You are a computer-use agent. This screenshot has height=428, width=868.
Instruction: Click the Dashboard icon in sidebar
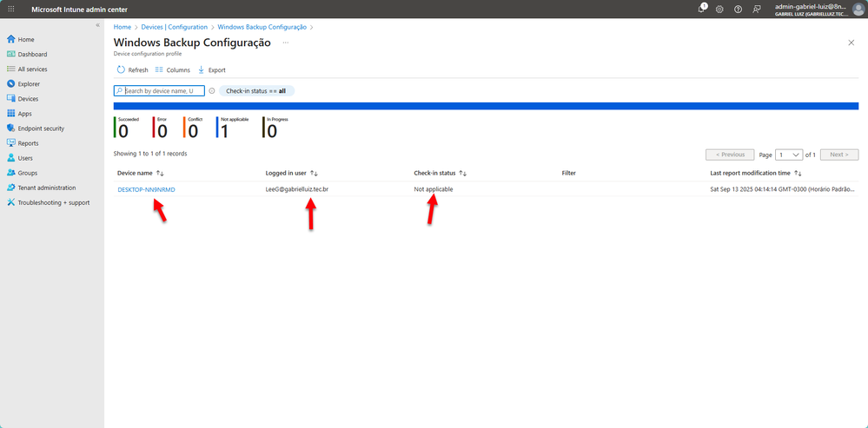[x=10, y=54]
